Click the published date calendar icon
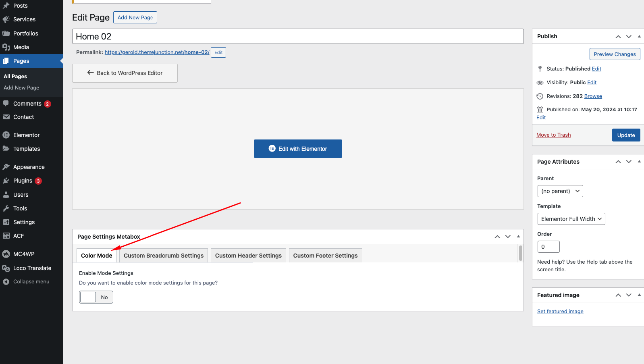644x364 pixels. point(540,110)
